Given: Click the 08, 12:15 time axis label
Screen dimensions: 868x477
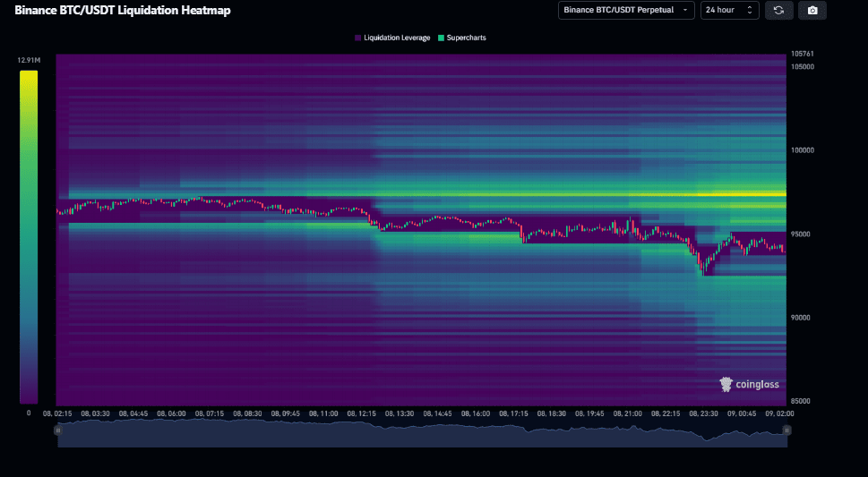Looking at the screenshot, I should coord(361,413).
